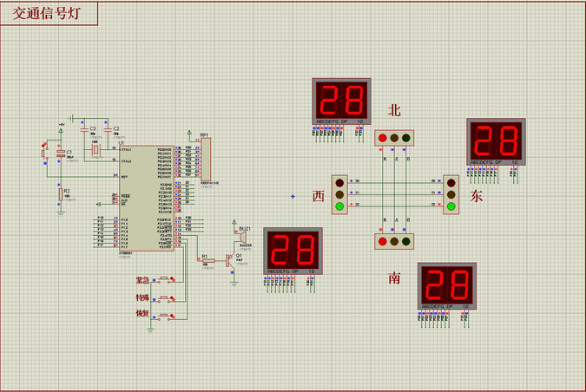Push the 恢复 restore button switch
The height and width of the screenshot is (392, 586).
(x=164, y=317)
